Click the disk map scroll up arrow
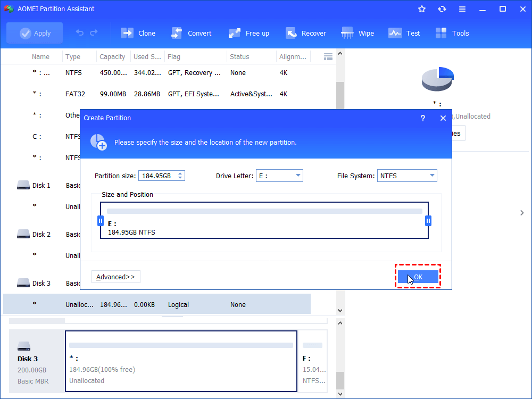Viewport: 532px width, 399px height. pyautogui.click(x=340, y=323)
